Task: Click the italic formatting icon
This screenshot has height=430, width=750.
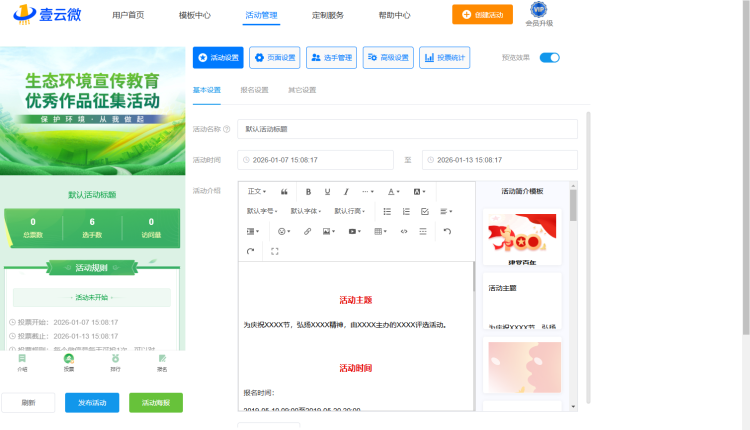Action: 346,191
